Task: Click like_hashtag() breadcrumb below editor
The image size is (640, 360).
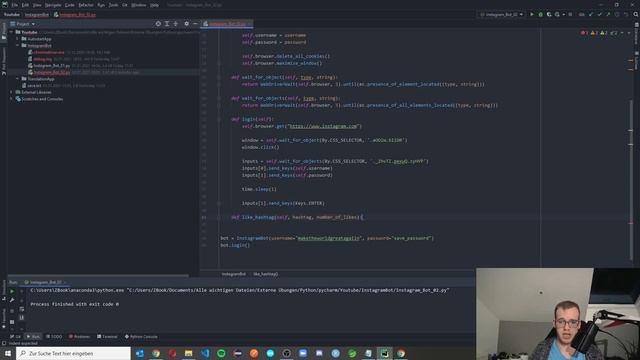Action: tap(265, 274)
